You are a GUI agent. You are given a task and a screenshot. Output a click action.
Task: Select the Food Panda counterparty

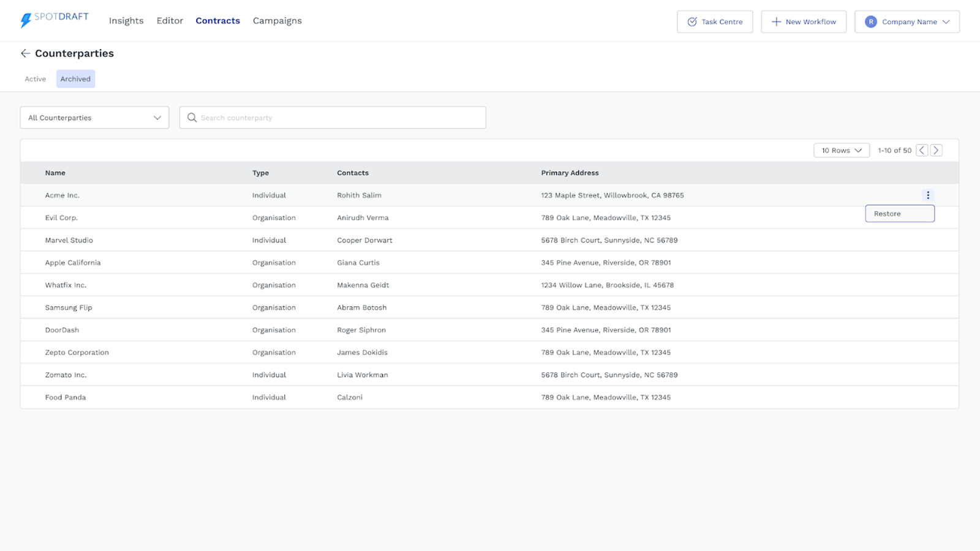click(66, 397)
